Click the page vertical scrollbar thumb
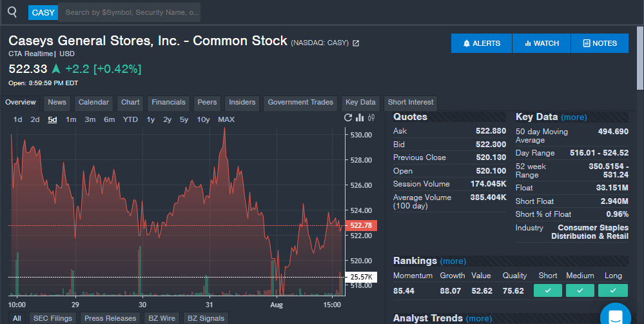Screen dimensions: 644x324 coord(640,57)
